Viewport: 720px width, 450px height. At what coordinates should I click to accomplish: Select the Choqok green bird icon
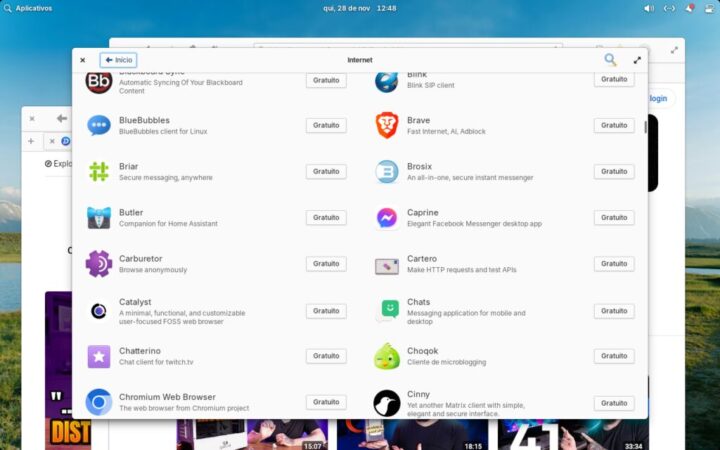pos(387,356)
